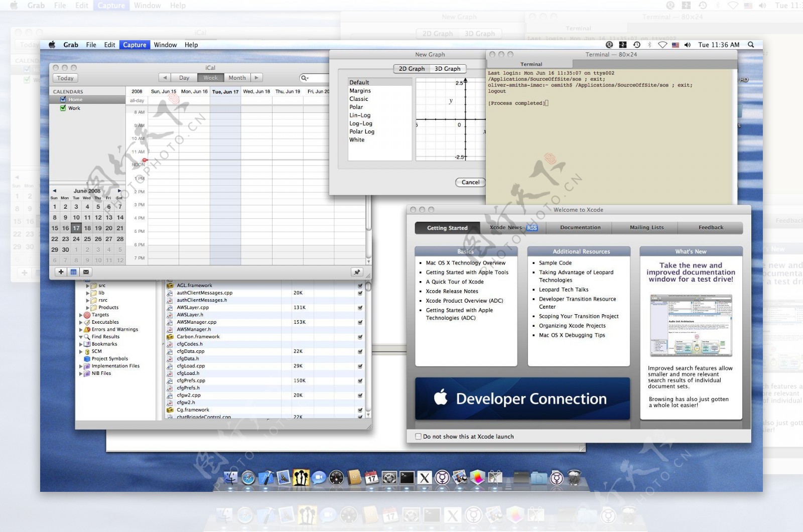
Task: Uncheck the Home calendar in iCal
Action: pos(63,99)
